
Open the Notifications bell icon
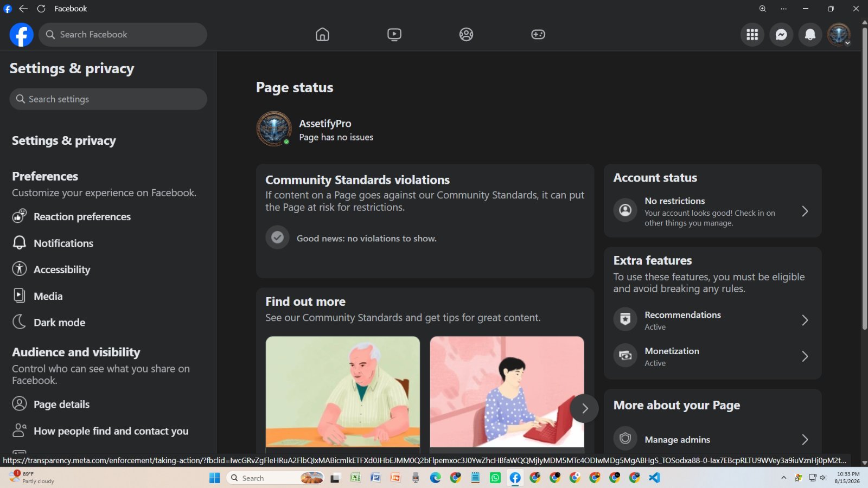[810, 35]
